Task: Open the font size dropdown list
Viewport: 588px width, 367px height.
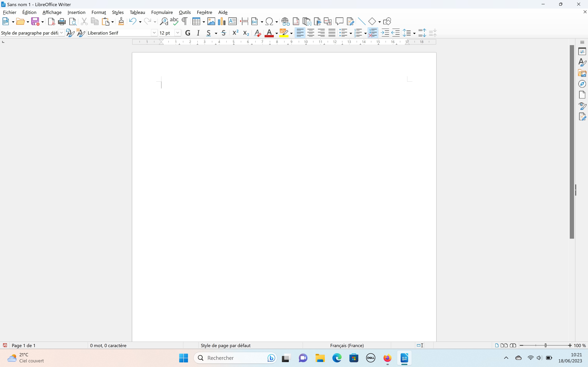Action: point(178,33)
